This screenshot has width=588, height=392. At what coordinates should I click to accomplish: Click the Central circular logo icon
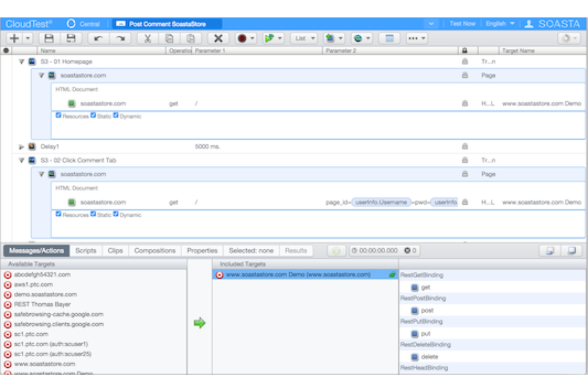tap(71, 24)
